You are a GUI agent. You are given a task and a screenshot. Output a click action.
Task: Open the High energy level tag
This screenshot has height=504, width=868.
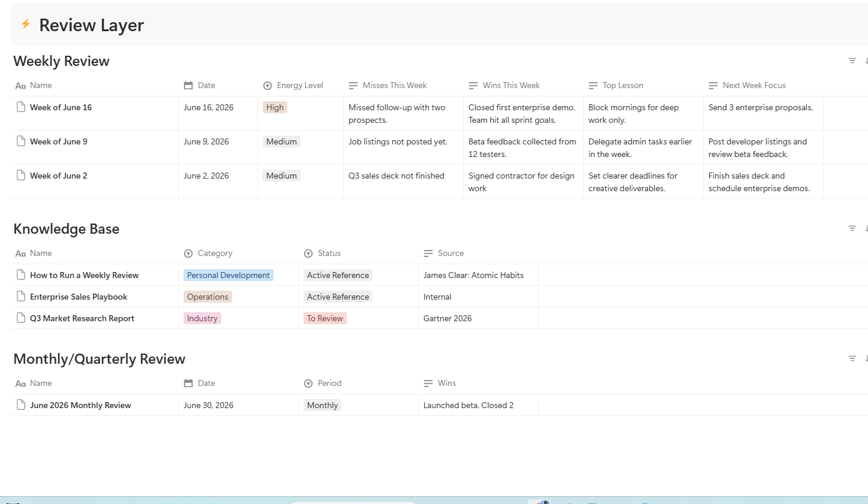275,107
